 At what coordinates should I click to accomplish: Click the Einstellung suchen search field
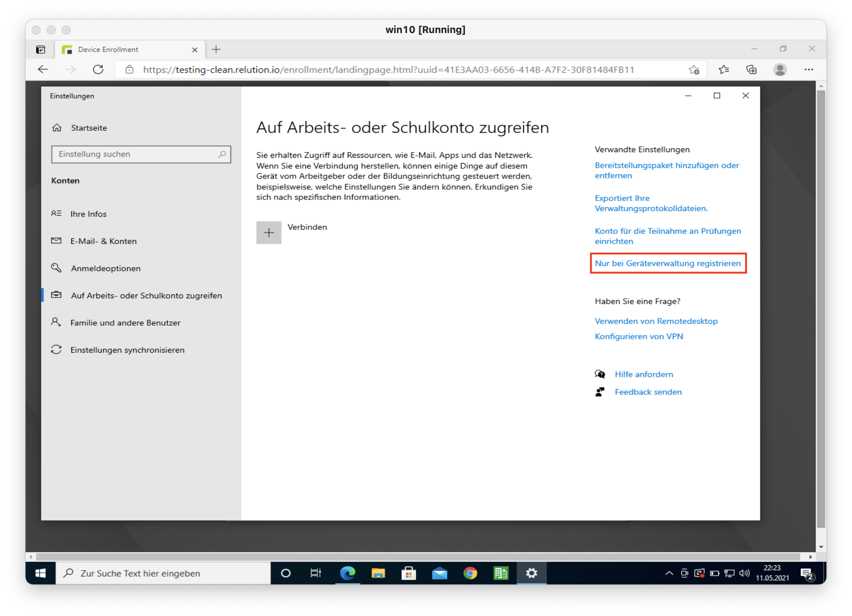(x=141, y=154)
